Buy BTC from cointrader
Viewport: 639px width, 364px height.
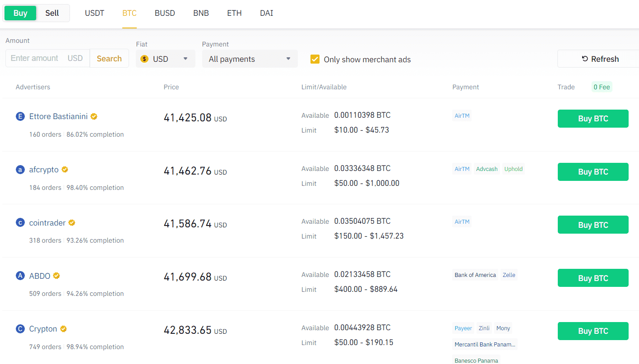click(593, 225)
